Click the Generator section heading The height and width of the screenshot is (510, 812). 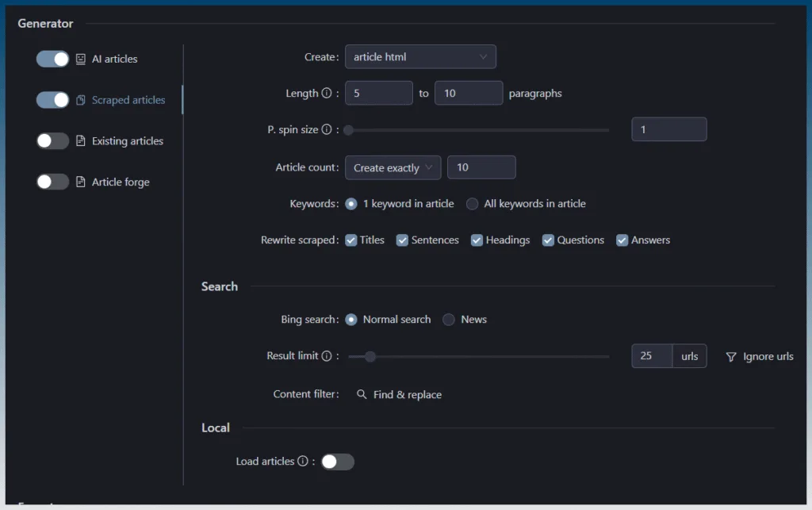click(45, 23)
